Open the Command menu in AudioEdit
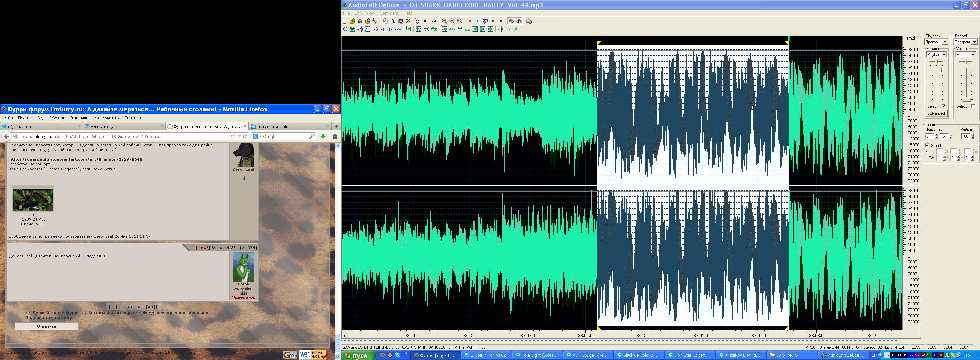This screenshot has width=980, height=360. 389,13
